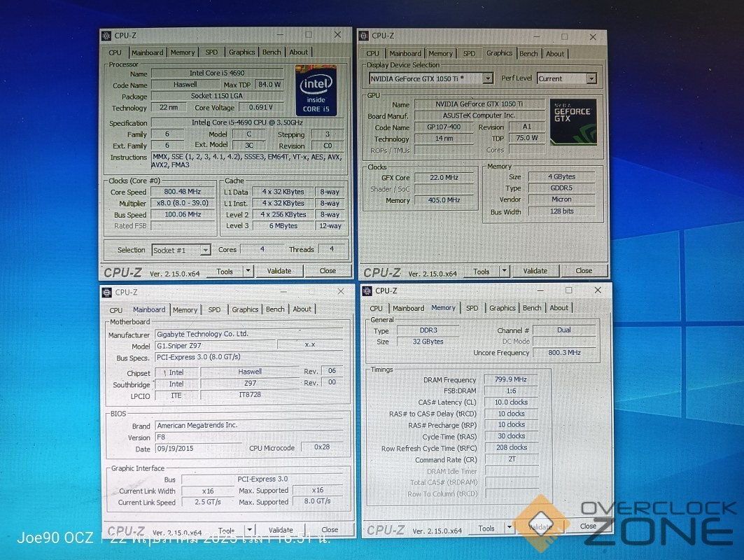Select Memory tab in Mainboard window
744x560 pixels.
point(185,310)
